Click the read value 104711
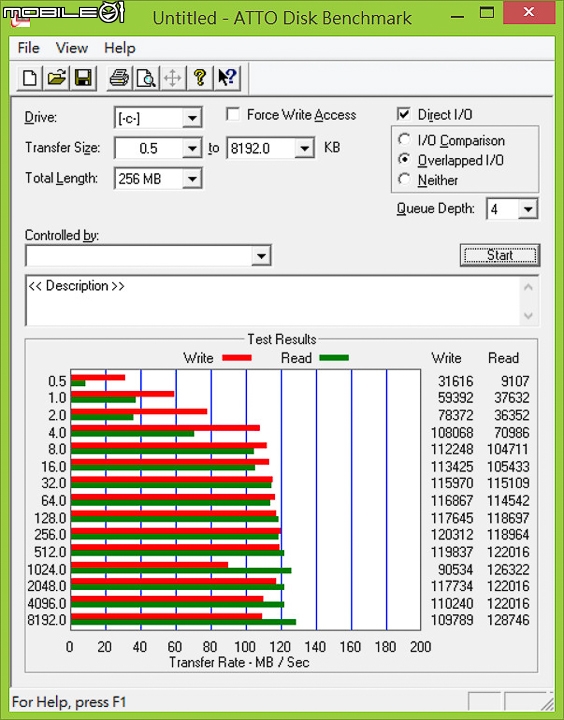The width and height of the screenshot is (564, 720). coord(508,449)
